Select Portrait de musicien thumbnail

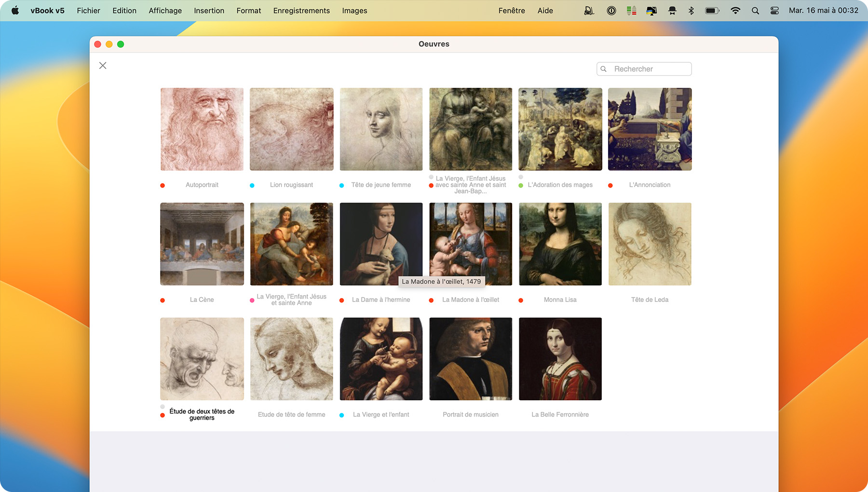pos(471,359)
